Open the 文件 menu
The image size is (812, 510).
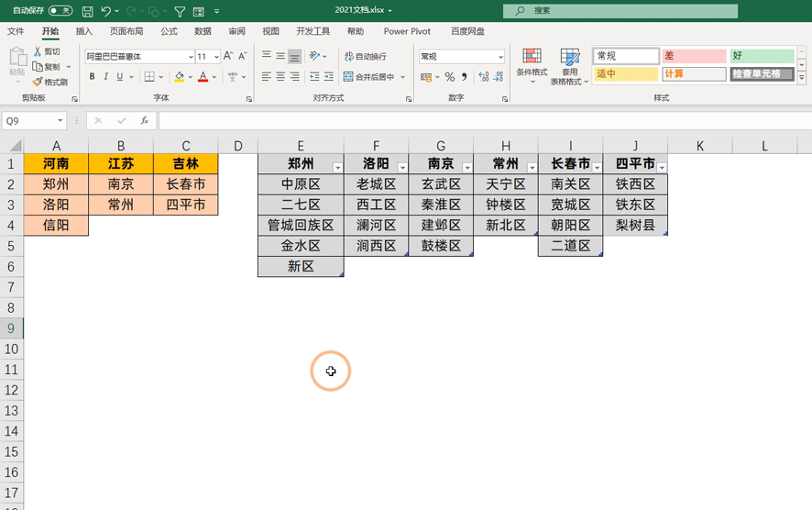(x=16, y=31)
